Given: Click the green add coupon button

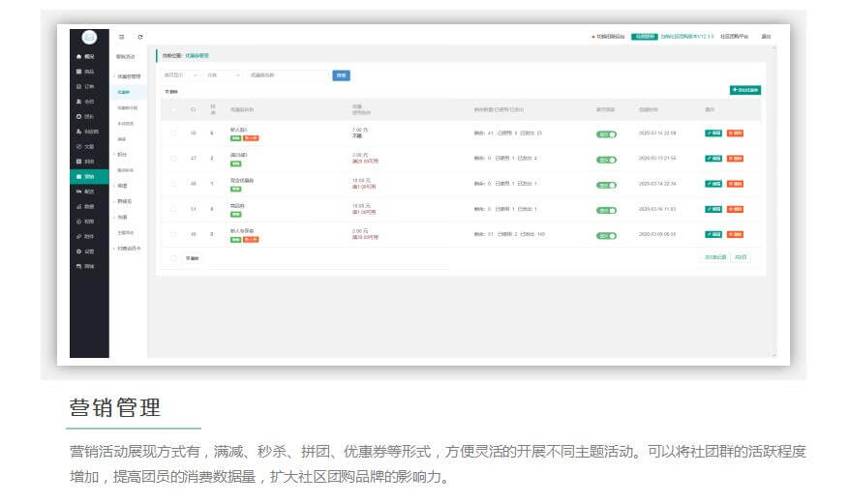Looking at the screenshot, I should (x=745, y=90).
